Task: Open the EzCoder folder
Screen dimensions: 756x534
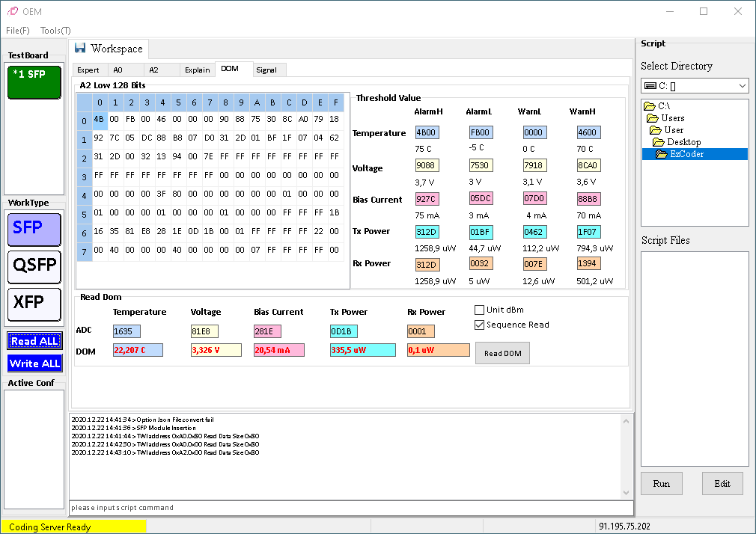Action: 686,154
